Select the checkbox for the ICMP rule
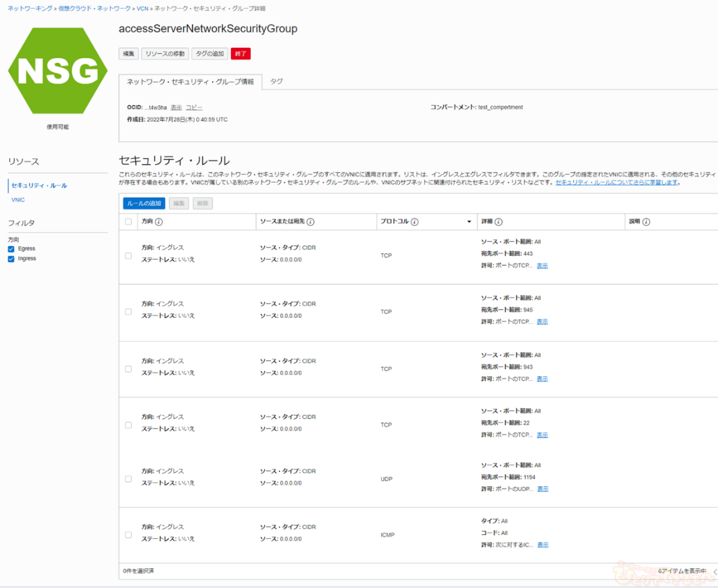 pos(129,535)
